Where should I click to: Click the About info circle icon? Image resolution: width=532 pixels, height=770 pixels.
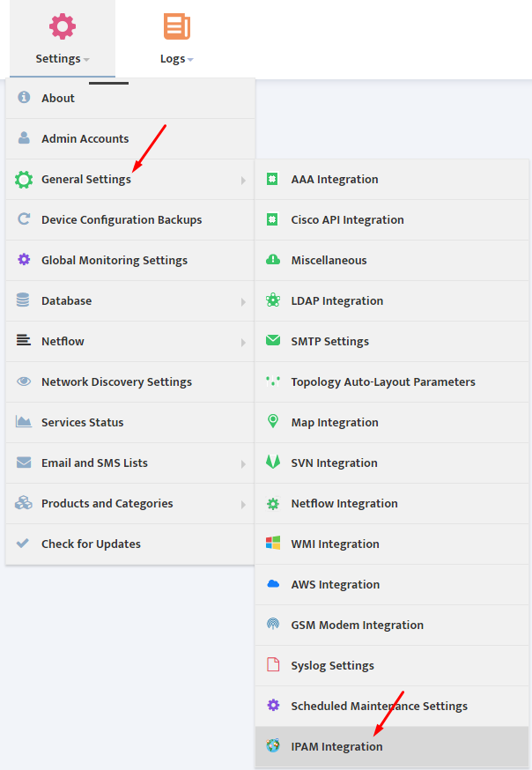tap(24, 97)
